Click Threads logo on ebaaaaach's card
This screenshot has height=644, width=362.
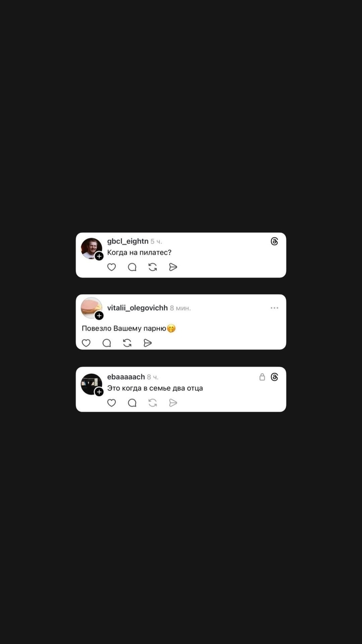275,377
